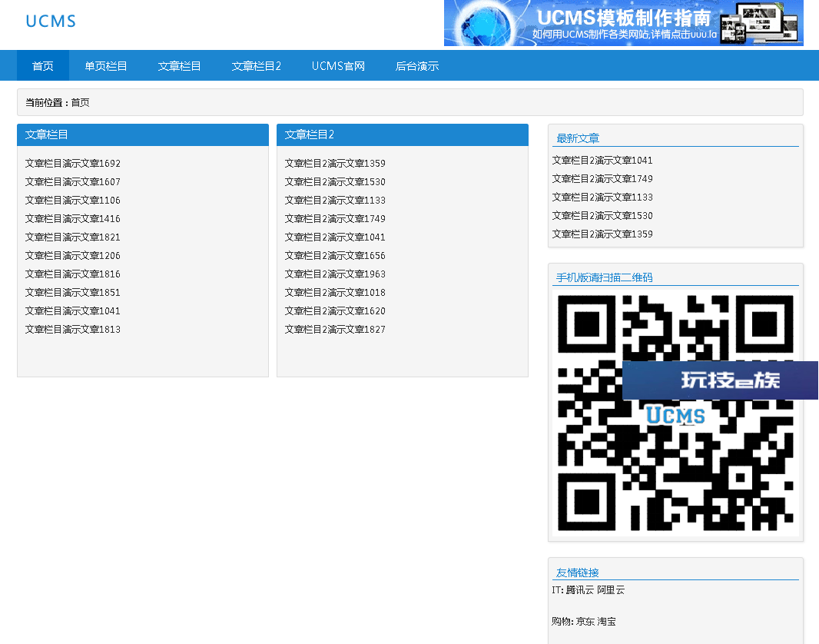The width and height of the screenshot is (819, 644).
Task: Open 文章栏目2演示文章1041 in middle list
Action: [x=335, y=237]
